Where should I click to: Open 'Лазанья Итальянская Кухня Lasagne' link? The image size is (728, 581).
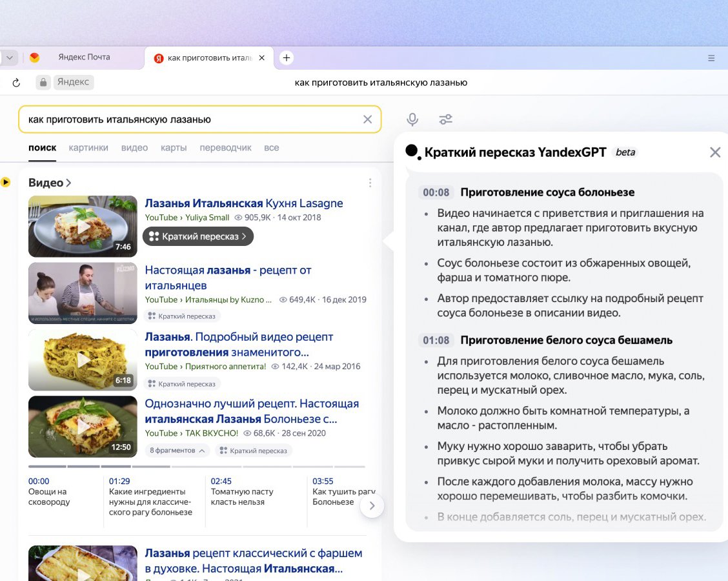(x=244, y=203)
